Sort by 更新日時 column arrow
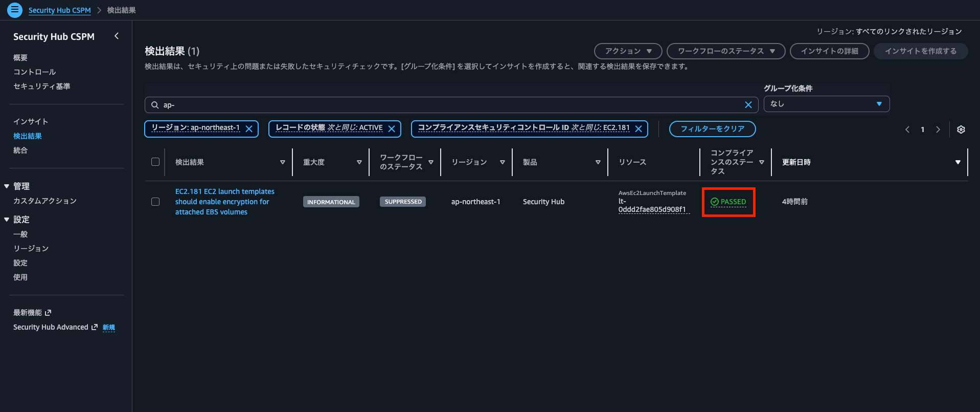The image size is (980, 412). 958,162
